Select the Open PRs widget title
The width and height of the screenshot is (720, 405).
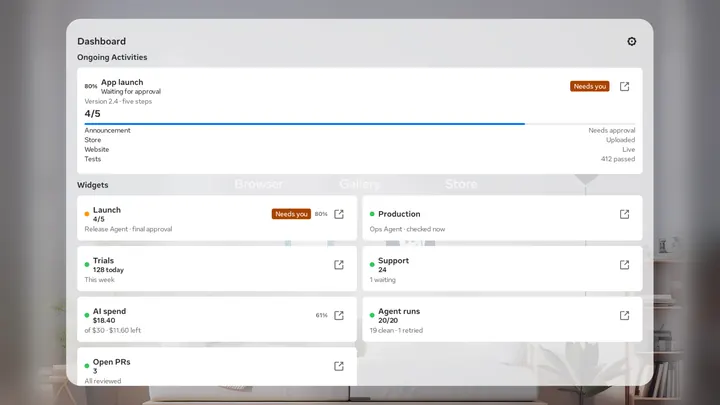(x=112, y=362)
